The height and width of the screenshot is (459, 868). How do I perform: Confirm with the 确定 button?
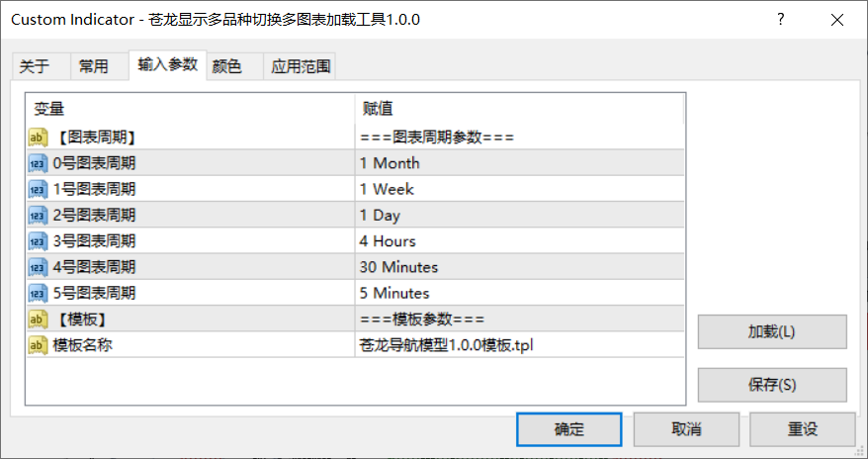[568, 429]
